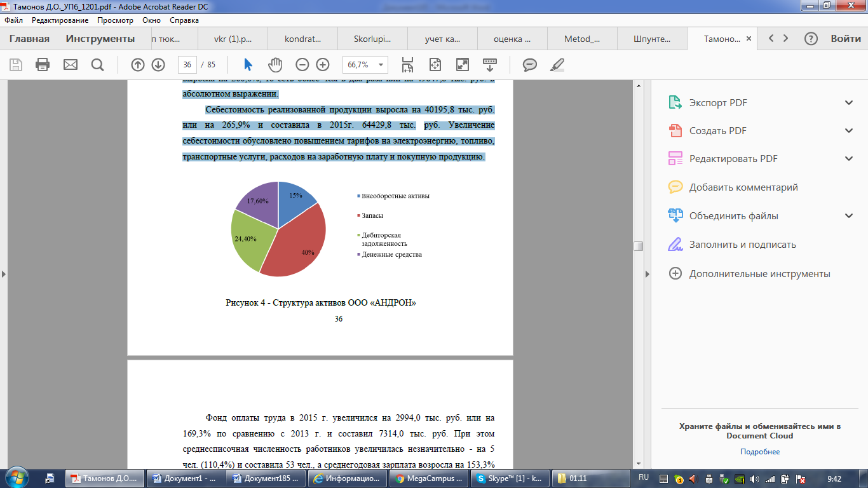The image size is (868, 488).
Task: Go to next page arrow
Action: 158,65
